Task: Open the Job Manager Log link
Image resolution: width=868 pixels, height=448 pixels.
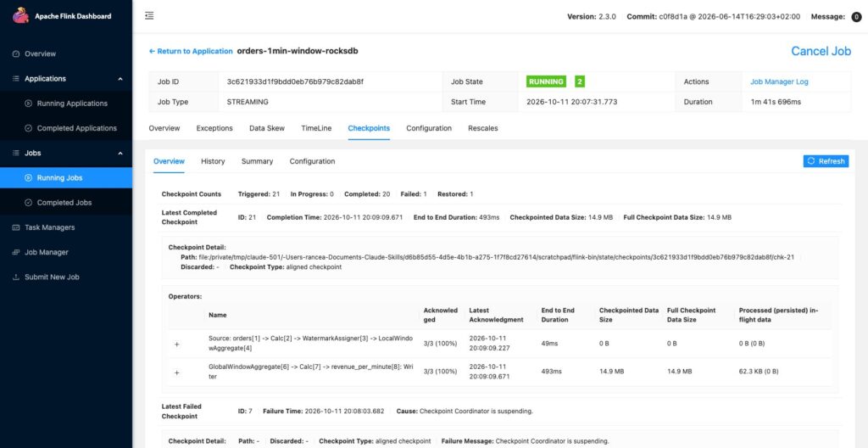Action: click(x=779, y=81)
